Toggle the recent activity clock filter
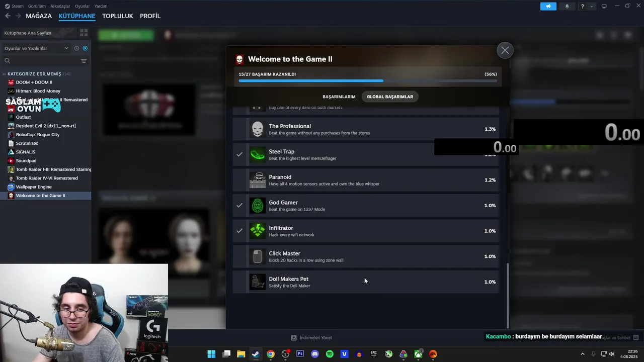 [x=76, y=48]
